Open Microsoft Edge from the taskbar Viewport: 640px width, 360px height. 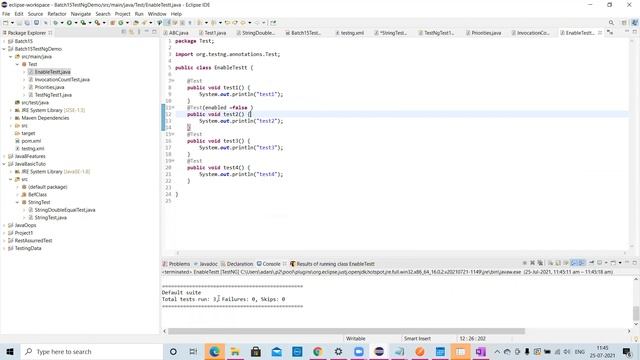(215, 351)
